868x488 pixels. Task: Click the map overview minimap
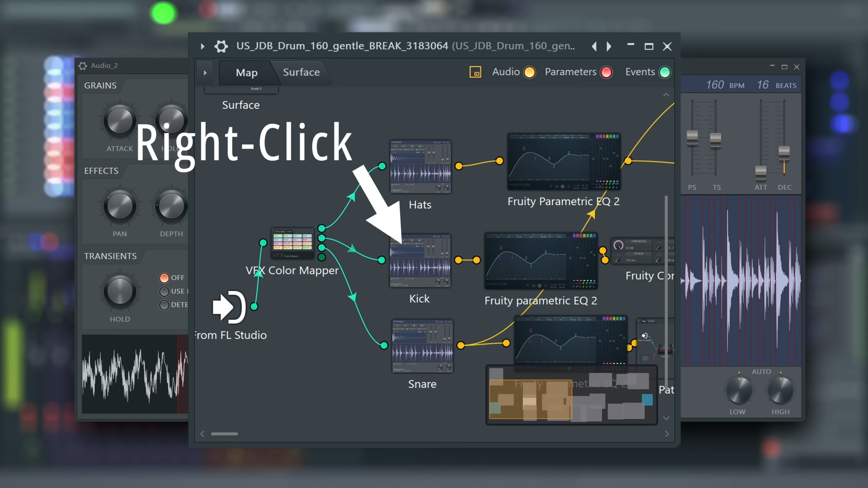tap(571, 395)
